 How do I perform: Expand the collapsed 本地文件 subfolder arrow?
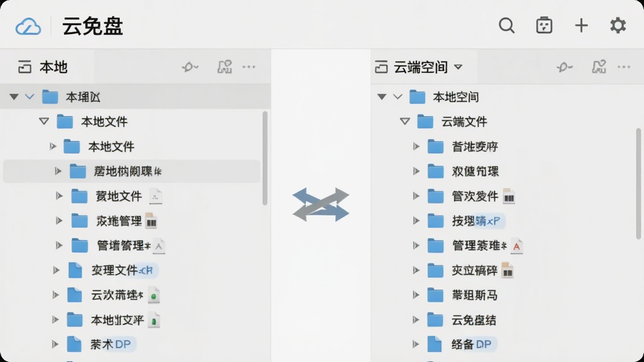tap(53, 146)
